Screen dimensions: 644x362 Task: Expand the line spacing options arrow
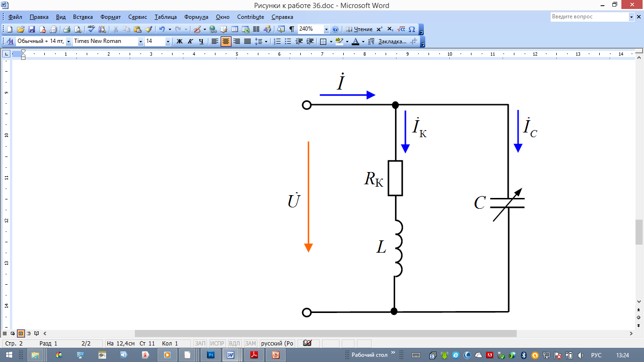[266, 41]
